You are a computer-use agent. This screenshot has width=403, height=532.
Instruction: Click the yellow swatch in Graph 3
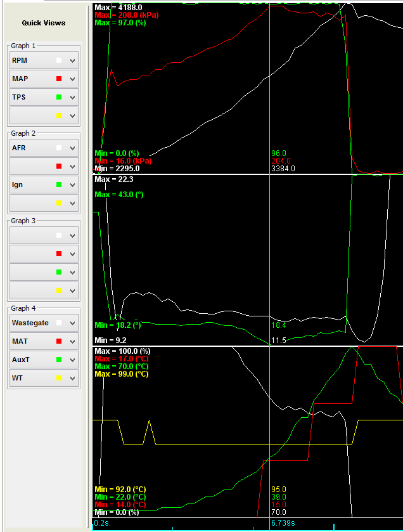[x=59, y=290]
